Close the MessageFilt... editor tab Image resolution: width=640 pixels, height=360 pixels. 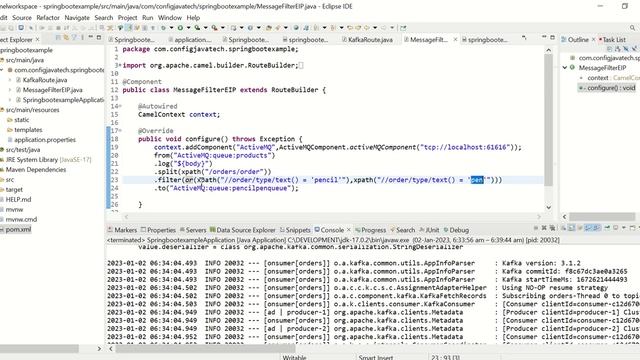point(455,40)
